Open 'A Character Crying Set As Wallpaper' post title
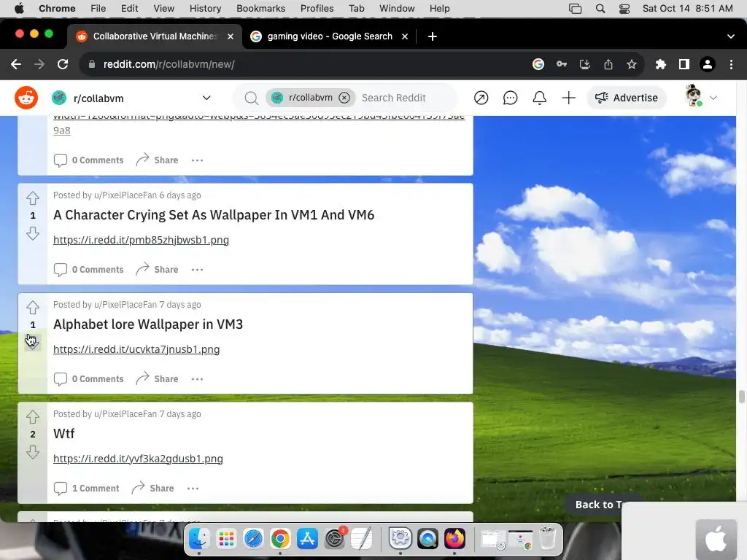The width and height of the screenshot is (747, 560). 214,215
